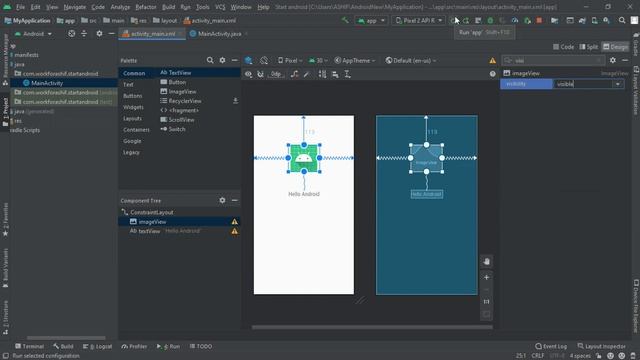This screenshot has height=360, width=640.
Task: Select MainActivity in project tree
Action: click(47, 83)
